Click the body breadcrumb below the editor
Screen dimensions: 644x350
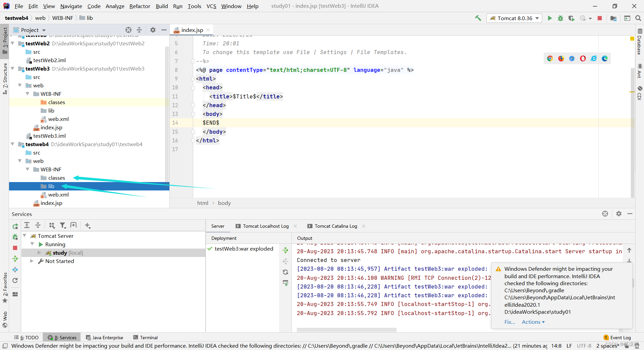224,203
